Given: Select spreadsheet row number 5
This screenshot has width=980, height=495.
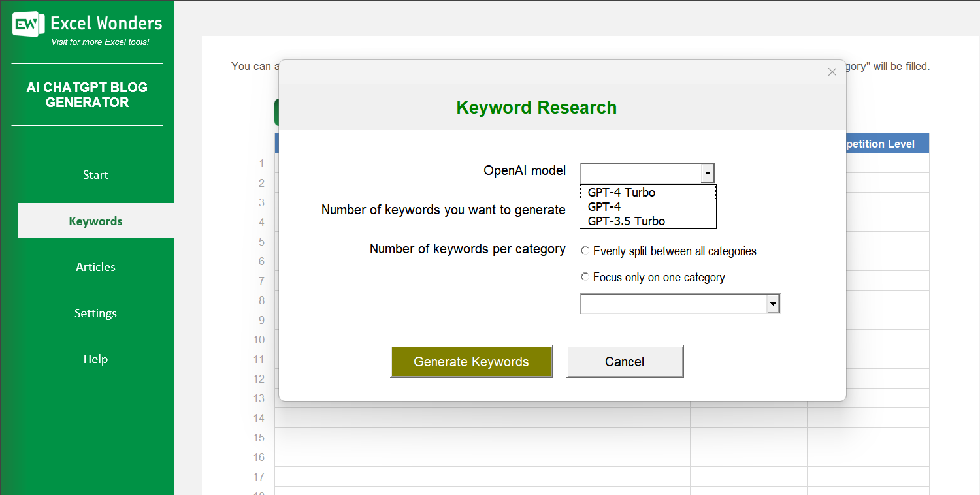Looking at the screenshot, I should pos(261,242).
